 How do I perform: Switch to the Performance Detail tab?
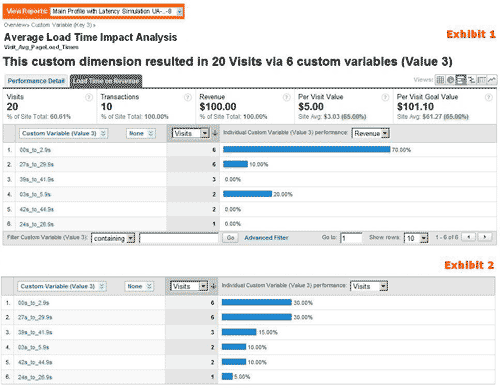click(36, 81)
